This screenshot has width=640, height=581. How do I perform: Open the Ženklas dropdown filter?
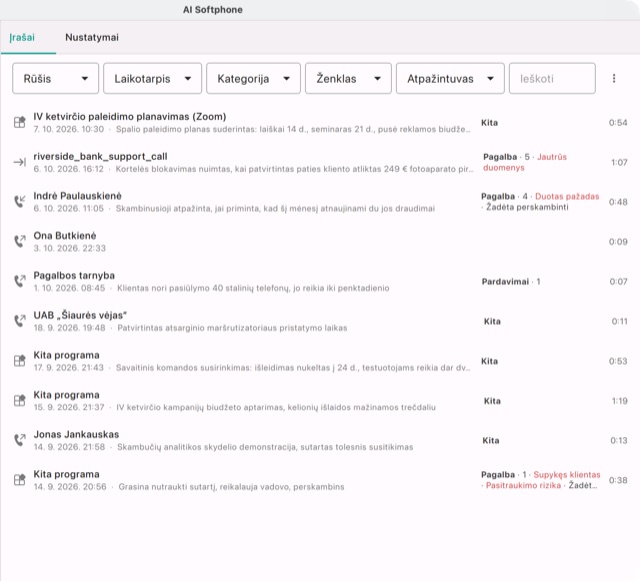click(348, 78)
